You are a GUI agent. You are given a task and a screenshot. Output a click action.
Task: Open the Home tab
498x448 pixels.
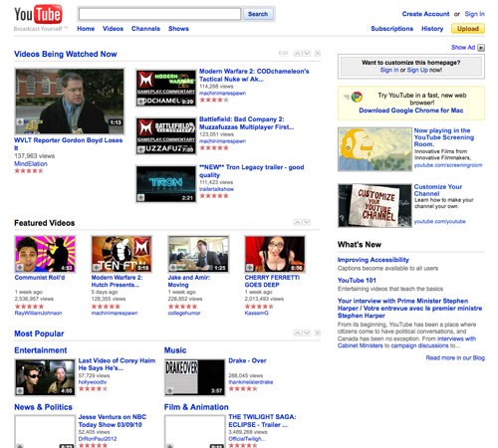[x=86, y=29]
